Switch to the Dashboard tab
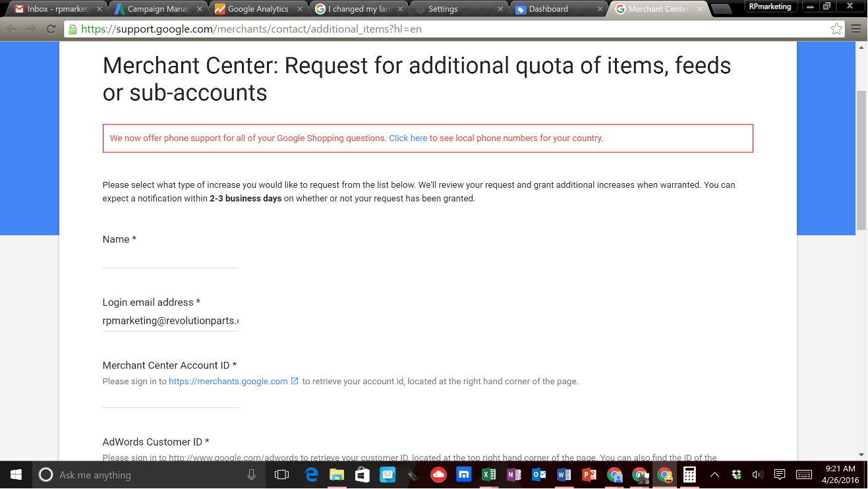This screenshot has height=489, width=868. (560, 9)
